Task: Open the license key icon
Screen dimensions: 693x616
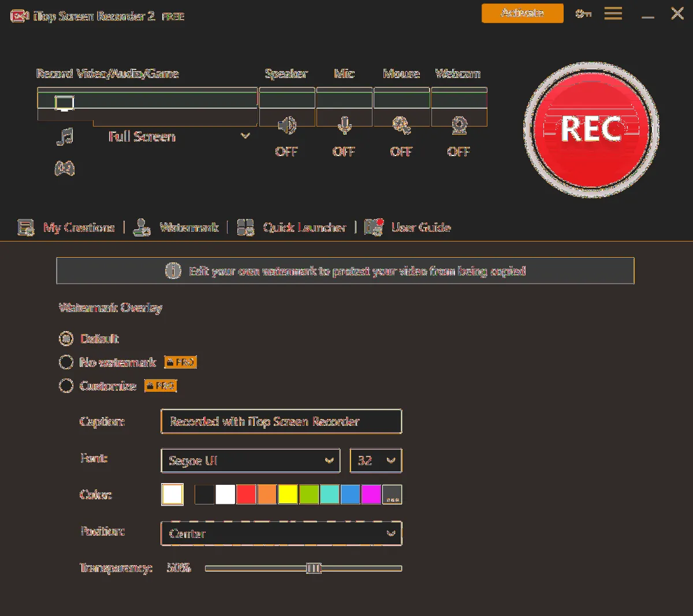Action: (x=583, y=13)
